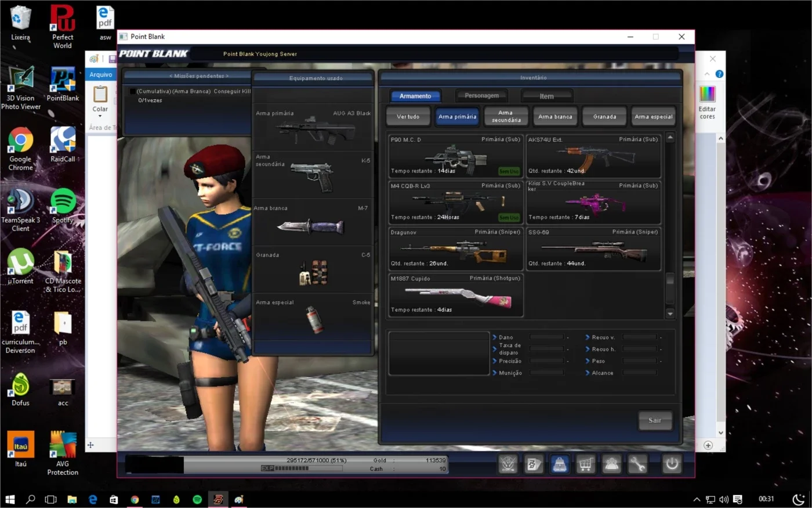Image resolution: width=812 pixels, height=508 pixels.
Task: Open µTorrent desktop shortcut
Action: click(20, 267)
